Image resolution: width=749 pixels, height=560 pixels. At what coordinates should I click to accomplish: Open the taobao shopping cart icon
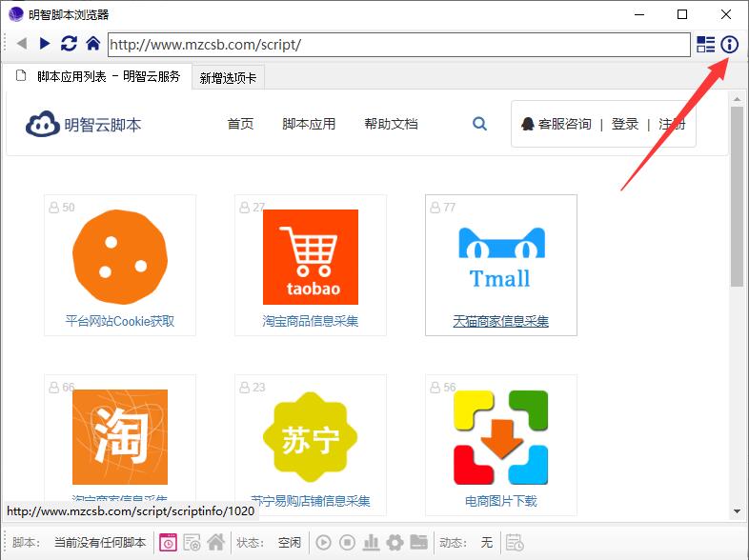311,257
